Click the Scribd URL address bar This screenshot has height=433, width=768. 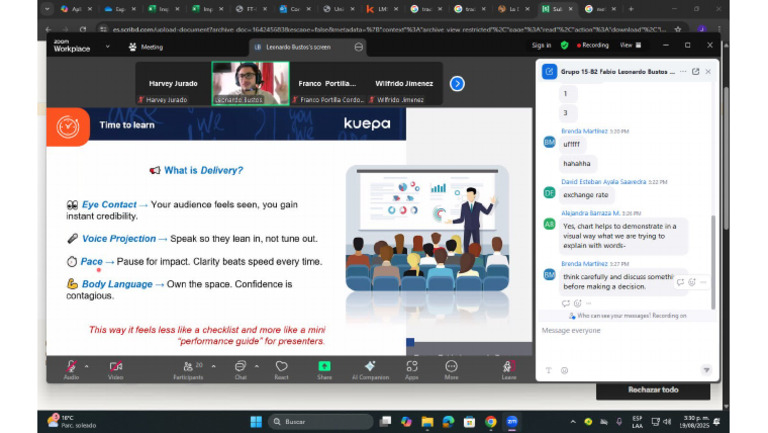pos(389,29)
